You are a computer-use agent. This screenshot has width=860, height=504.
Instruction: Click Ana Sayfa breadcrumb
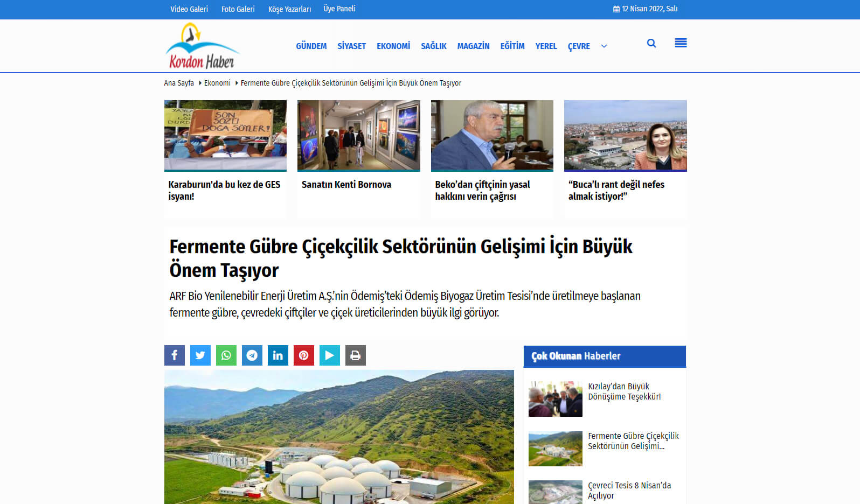pos(179,83)
